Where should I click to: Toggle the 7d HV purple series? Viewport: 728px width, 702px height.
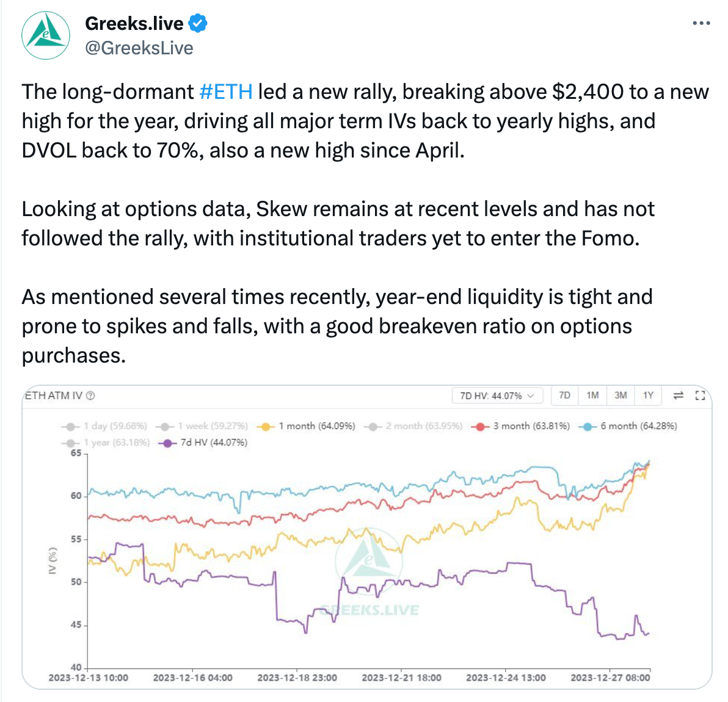coord(202,443)
